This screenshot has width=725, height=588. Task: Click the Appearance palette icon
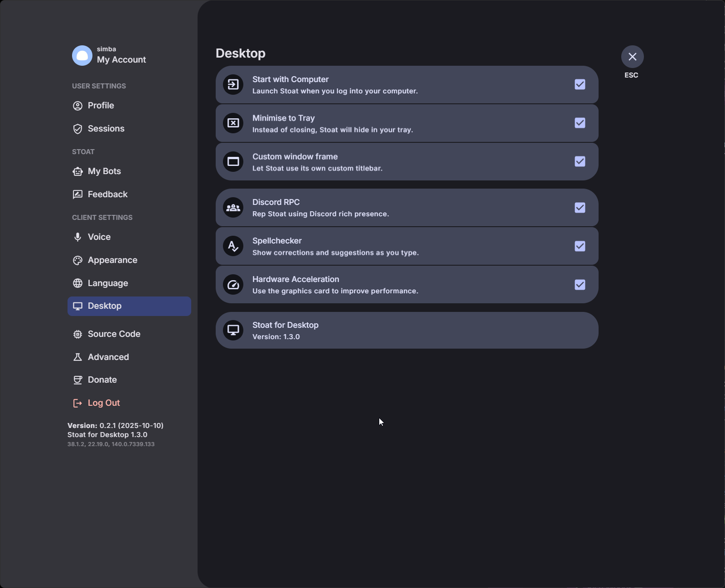(78, 260)
